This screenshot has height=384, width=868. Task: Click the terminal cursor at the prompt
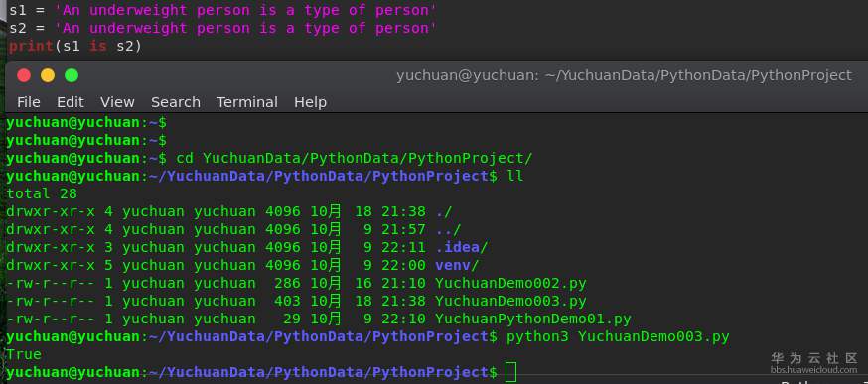(510, 372)
